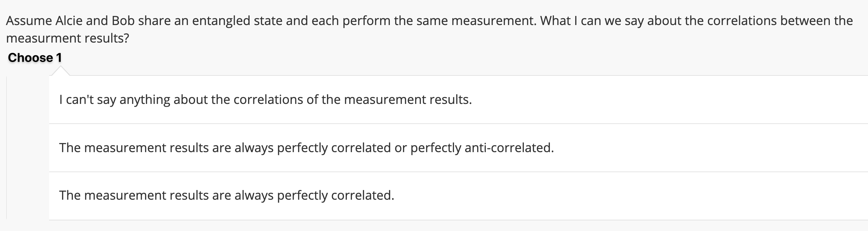Click the divider between first and second answers
Image resolution: width=868 pixels, height=231 pixels.
tap(337, 123)
